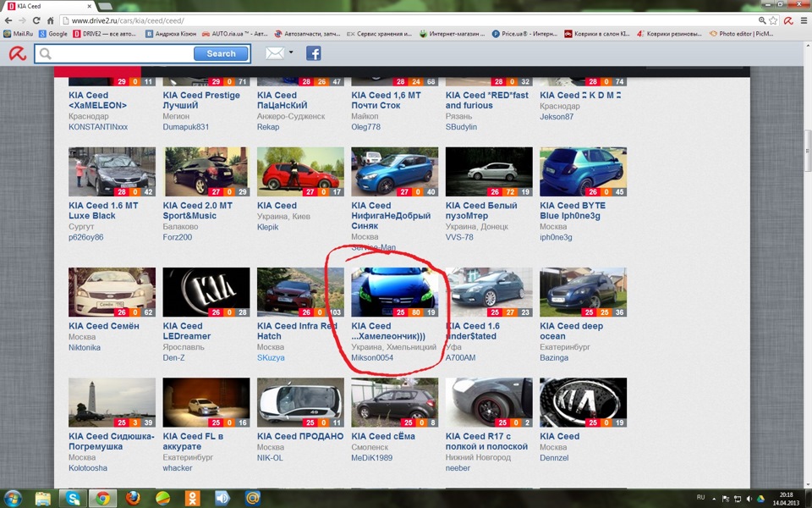
Task: Click the blue Search button
Action: pyautogui.click(x=221, y=53)
